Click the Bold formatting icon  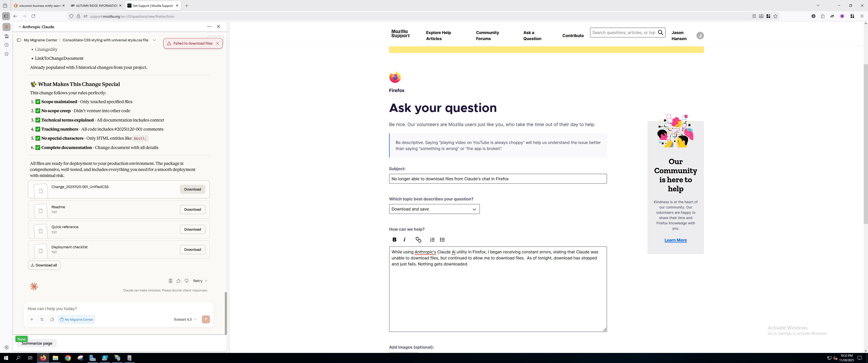tap(394, 240)
